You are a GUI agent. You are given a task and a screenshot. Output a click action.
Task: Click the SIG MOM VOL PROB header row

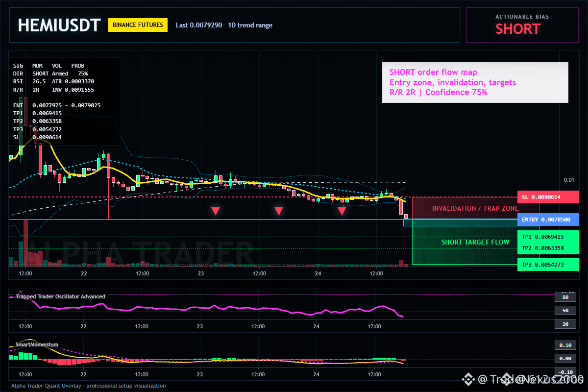[x=49, y=65]
